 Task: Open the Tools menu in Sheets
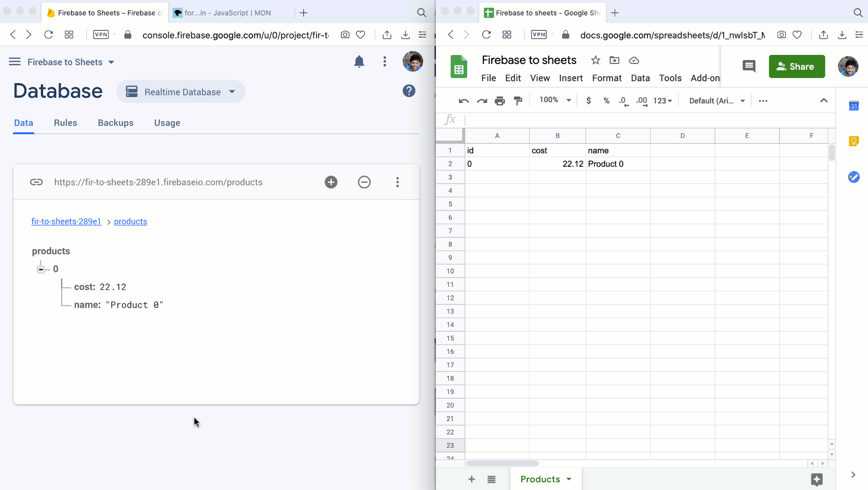(670, 78)
